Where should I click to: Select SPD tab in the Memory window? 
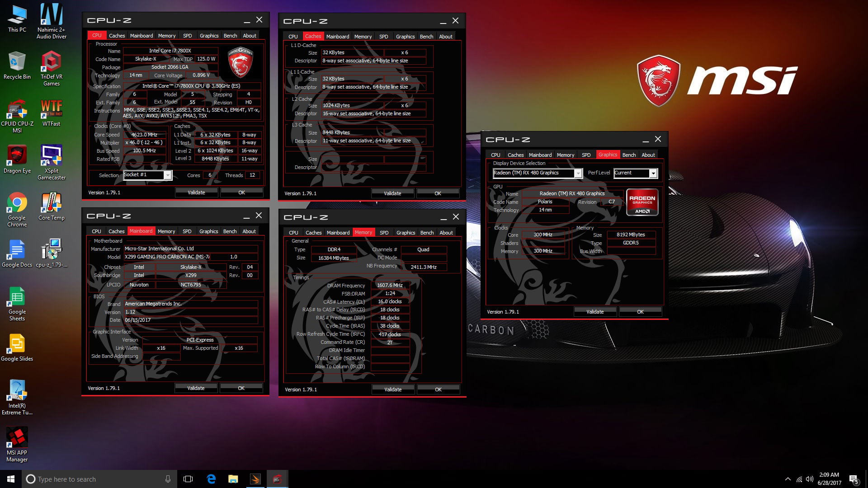pyautogui.click(x=384, y=233)
